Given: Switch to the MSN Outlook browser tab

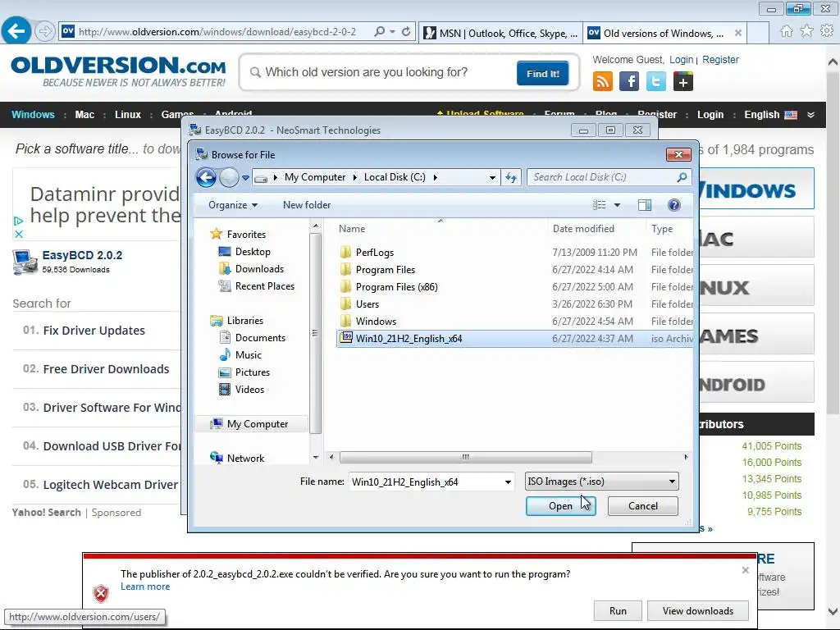Looking at the screenshot, I should tap(501, 33).
